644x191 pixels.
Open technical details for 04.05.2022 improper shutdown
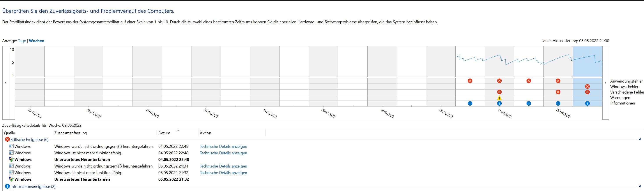click(x=223, y=146)
